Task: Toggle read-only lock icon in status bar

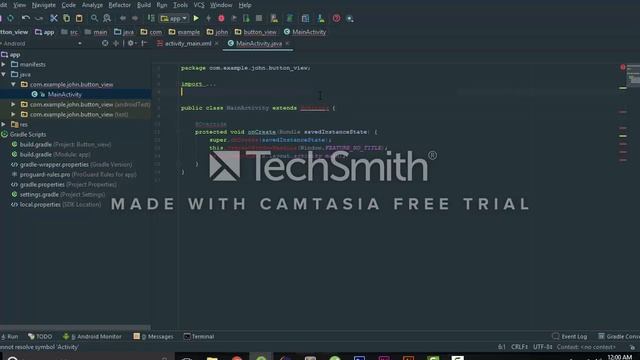Action: tap(632, 347)
